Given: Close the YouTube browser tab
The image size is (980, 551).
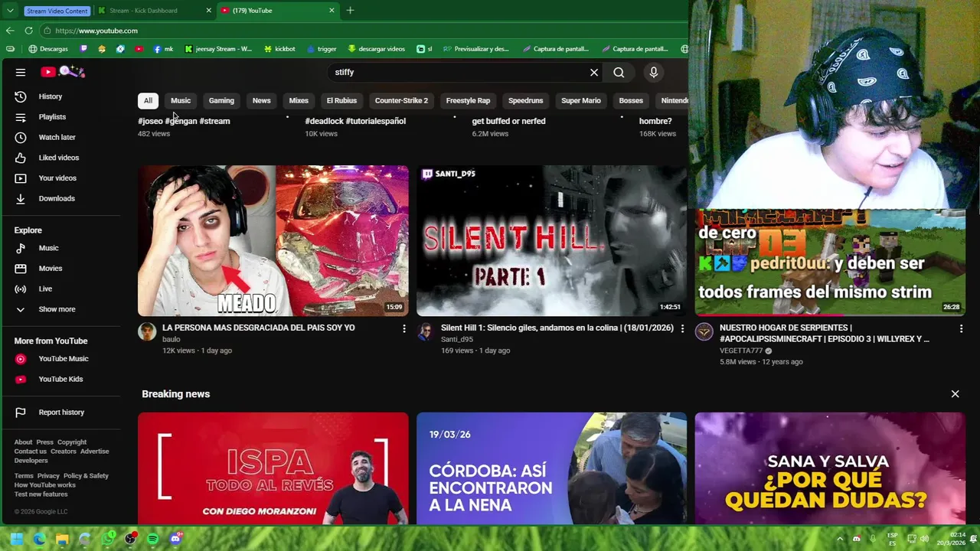Looking at the screenshot, I should coord(332,11).
